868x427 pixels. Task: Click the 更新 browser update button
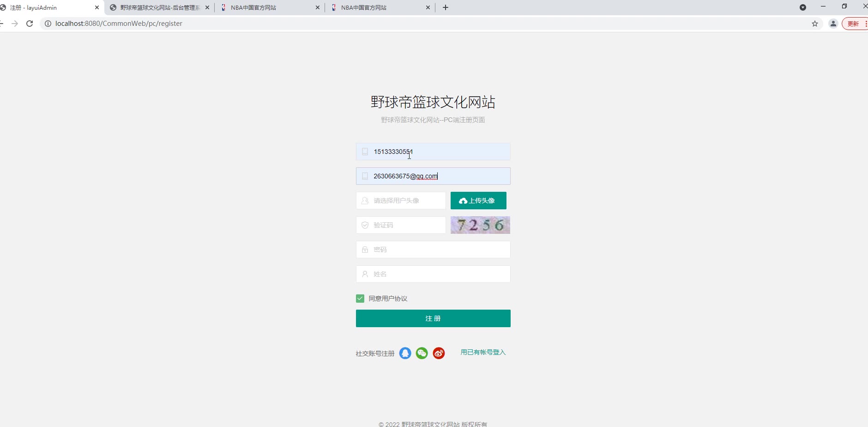point(854,24)
